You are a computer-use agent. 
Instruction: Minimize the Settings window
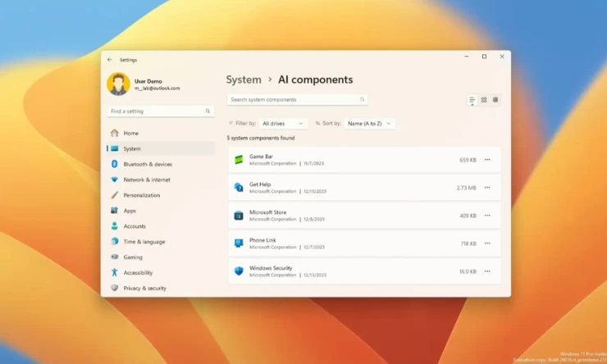tap(467, 57)
